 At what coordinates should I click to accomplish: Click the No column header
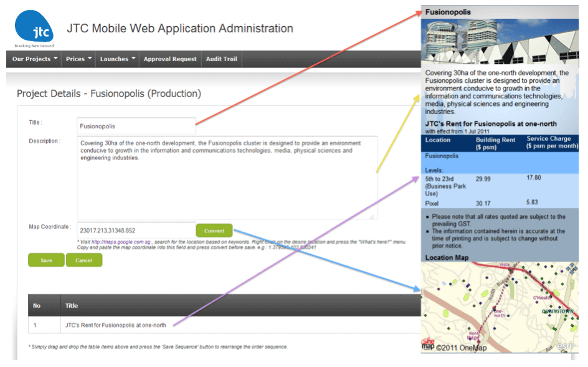pos(37,305)
